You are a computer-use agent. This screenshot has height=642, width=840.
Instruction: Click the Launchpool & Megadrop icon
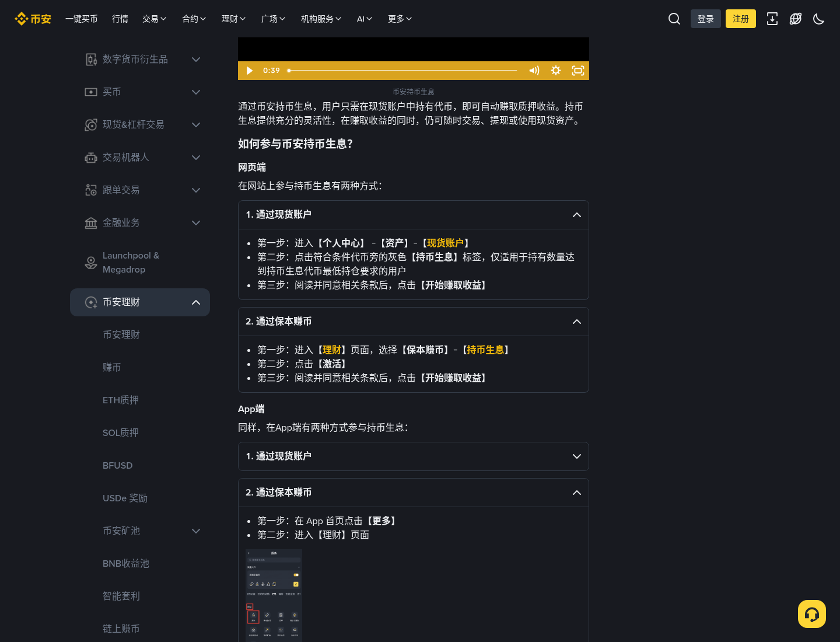[x=91, y=263]
